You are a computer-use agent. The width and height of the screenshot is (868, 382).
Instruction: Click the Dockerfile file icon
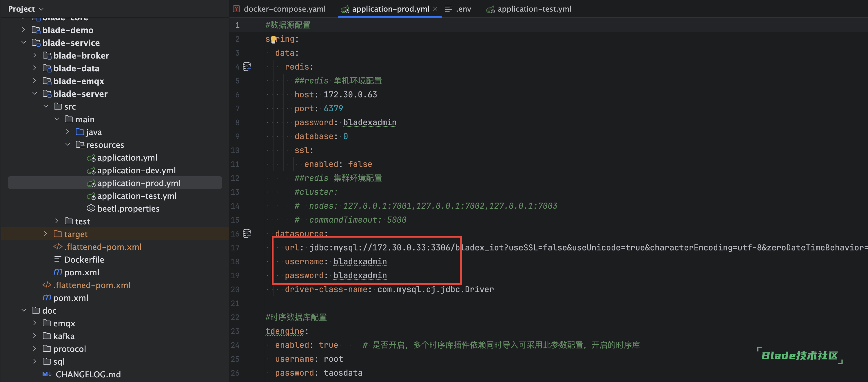pyautogui.click(x=58, y=259)
